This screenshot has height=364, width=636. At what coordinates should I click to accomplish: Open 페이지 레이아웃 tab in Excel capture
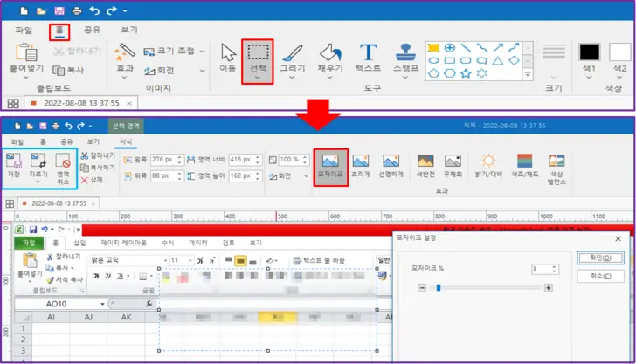[123, 243]
